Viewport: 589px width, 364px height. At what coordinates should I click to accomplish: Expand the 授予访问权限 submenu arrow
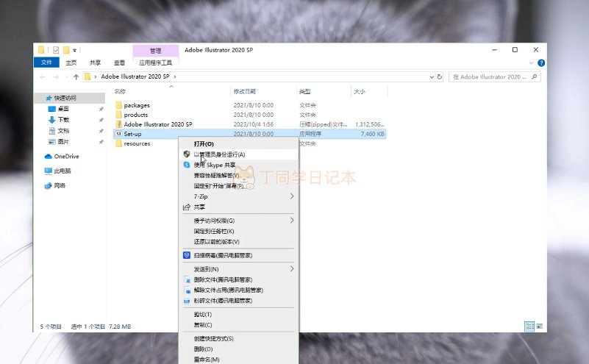292,220
